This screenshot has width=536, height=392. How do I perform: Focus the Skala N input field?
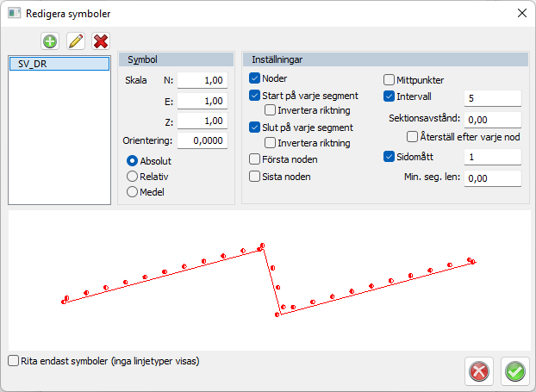point(202,81)
